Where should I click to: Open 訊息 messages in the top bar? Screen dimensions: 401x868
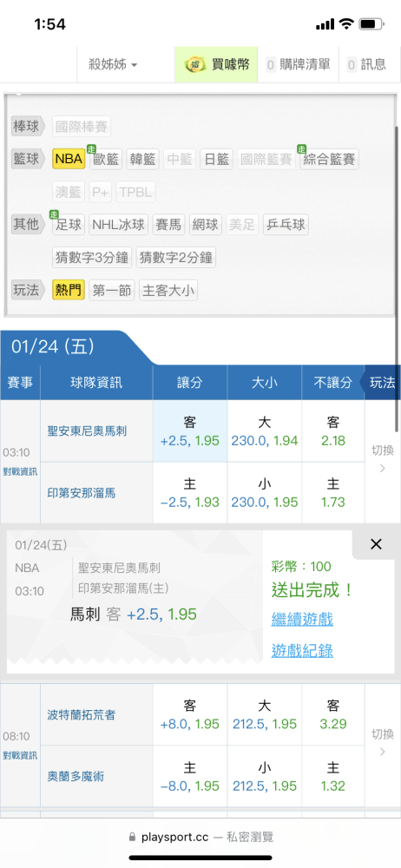366,65
